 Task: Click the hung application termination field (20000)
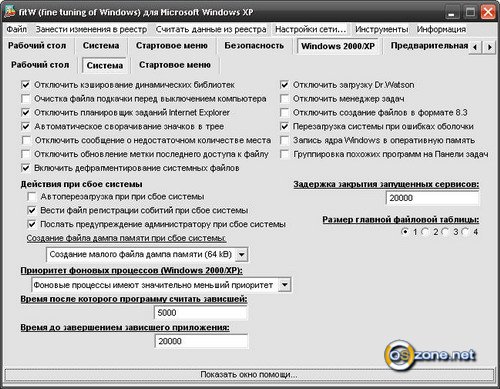tap(201, 341)
